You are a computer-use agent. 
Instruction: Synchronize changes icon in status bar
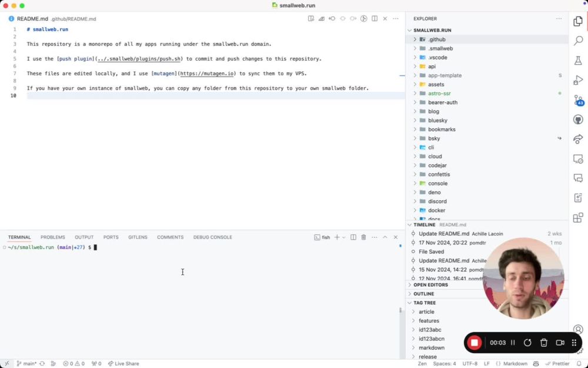pyautogui.click(x=42, y=364)
